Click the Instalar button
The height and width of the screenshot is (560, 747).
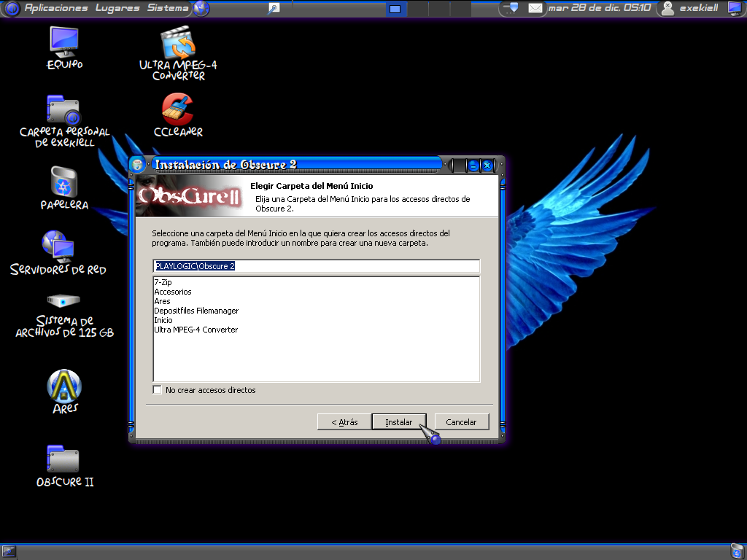click(399, 422)
